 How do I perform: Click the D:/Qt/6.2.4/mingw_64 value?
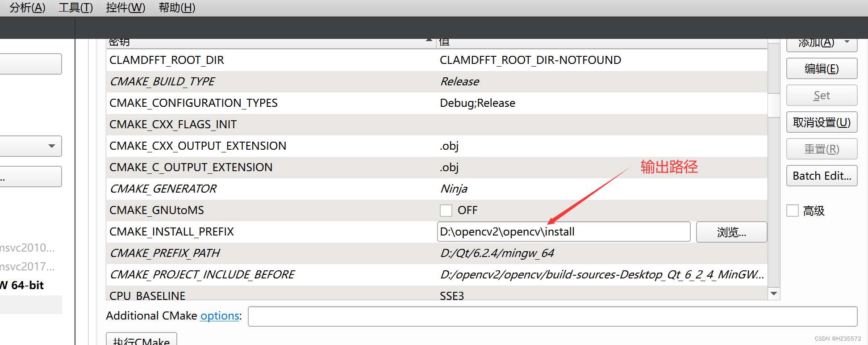tap(497, 253)
